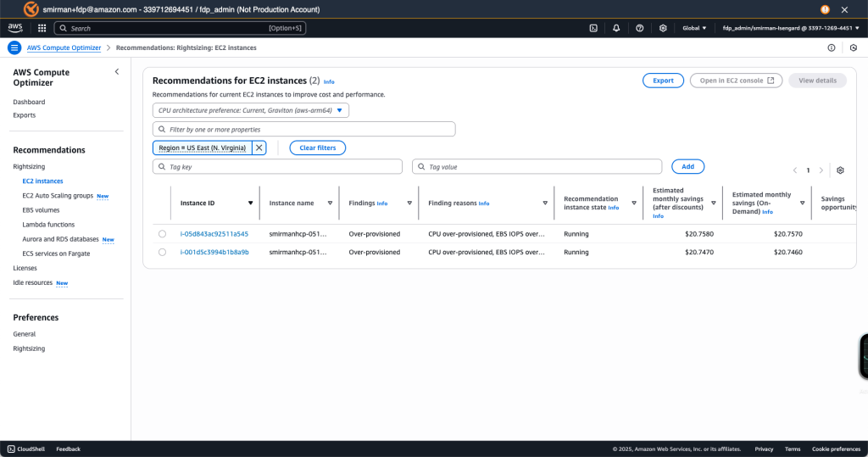
Task: Click the CloudShell icon in footer
Action: (x=11, y=449)
